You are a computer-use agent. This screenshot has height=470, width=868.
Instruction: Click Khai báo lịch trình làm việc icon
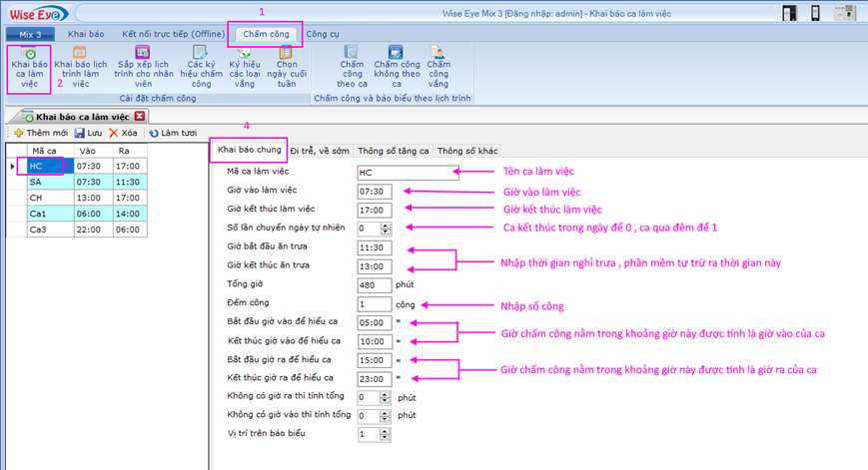point(80,68)
